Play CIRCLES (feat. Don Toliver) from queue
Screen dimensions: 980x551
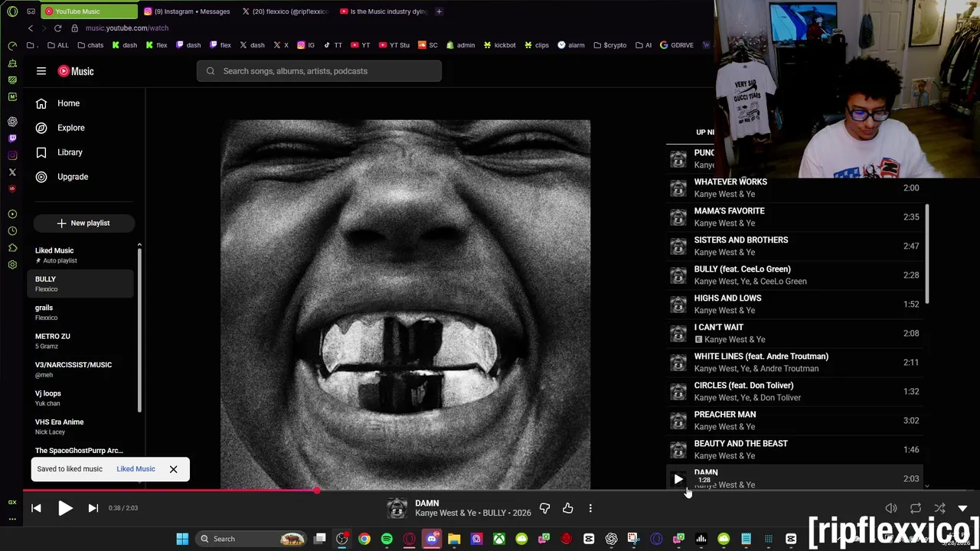794,392
